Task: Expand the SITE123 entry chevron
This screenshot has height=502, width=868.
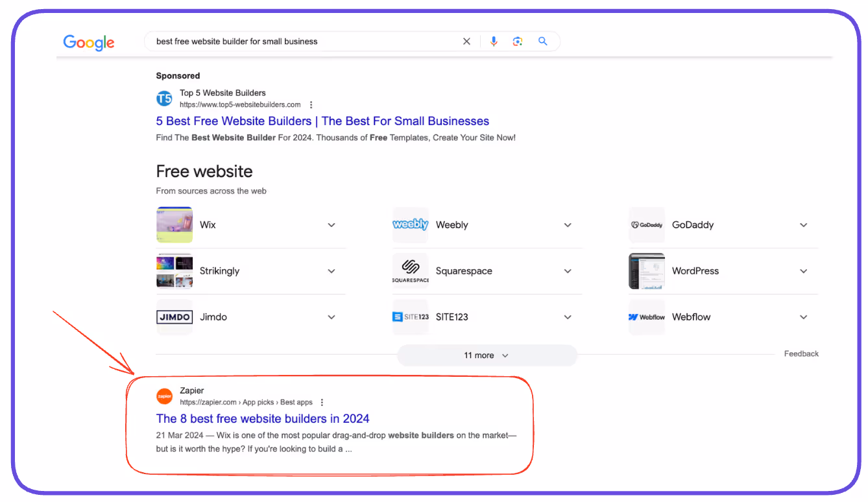Action: click(568, 317)
